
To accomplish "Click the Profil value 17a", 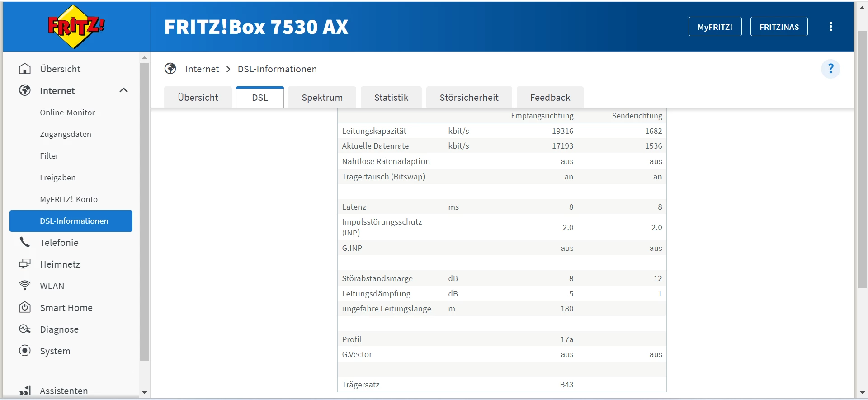I will coord(567,339).
